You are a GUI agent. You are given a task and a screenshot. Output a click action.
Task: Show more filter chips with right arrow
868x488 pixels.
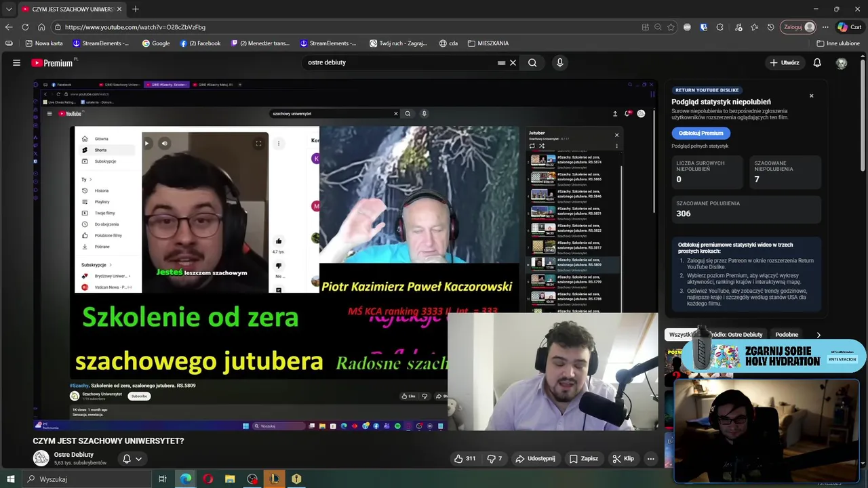pyautogui.click(x=818, y=335)
